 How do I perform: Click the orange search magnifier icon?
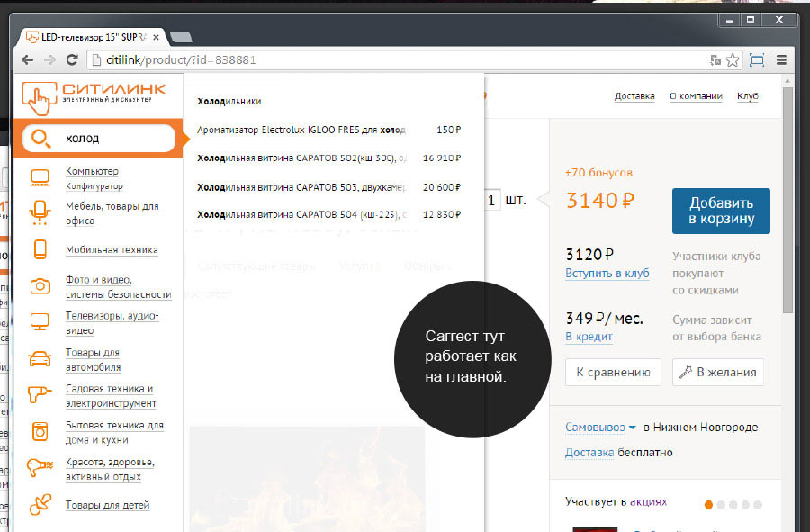tap(40, 138)
